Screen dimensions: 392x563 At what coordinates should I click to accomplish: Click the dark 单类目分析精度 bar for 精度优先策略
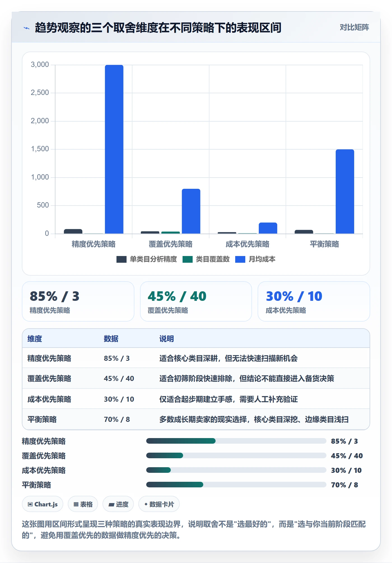(x=73, y=231)
